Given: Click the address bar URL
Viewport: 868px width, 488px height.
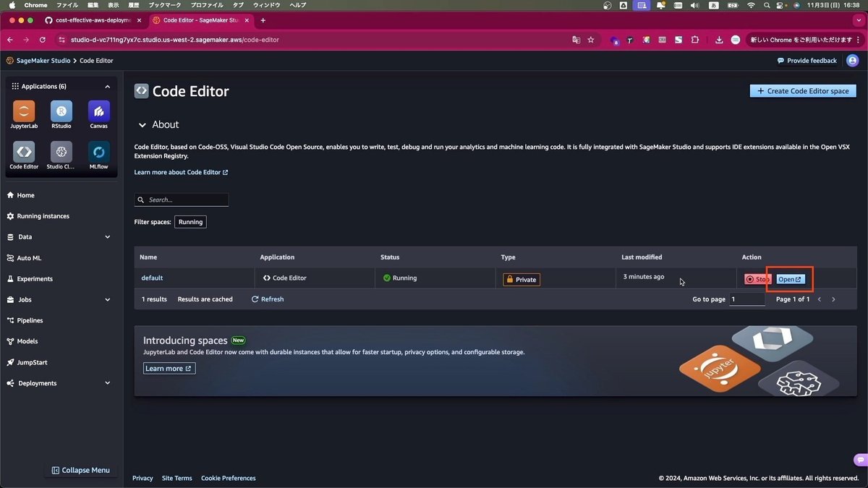Looking at the screenshot, I should [174, 40].
